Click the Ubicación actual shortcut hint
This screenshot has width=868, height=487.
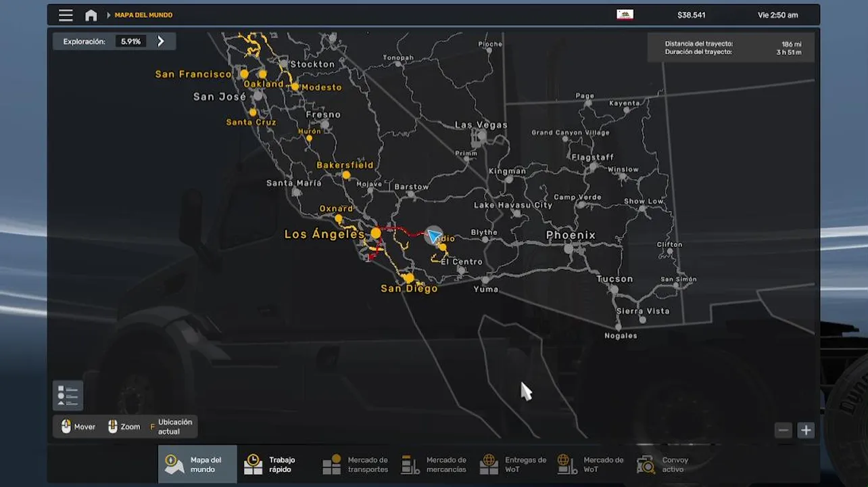tap(171, 427)
